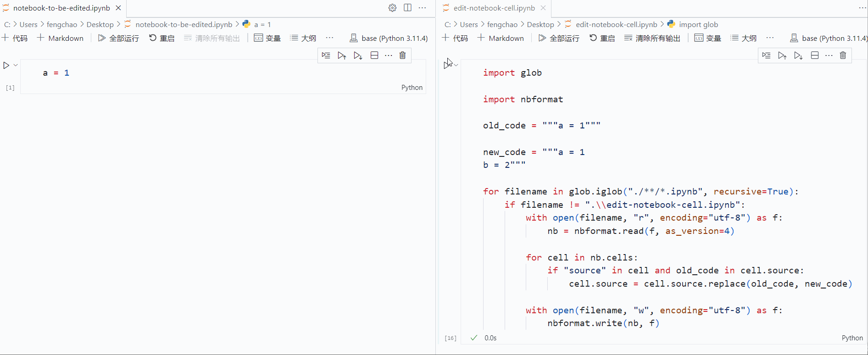The height and width of the screenshot is (355, 868).
Task: Open variables panel in right notebook
Action: (708, 38)
